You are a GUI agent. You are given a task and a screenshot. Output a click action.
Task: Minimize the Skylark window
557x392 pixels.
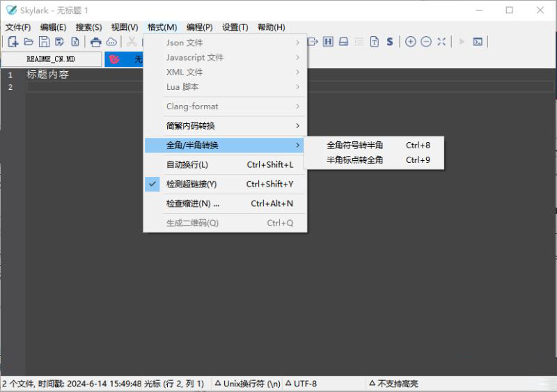479,10
